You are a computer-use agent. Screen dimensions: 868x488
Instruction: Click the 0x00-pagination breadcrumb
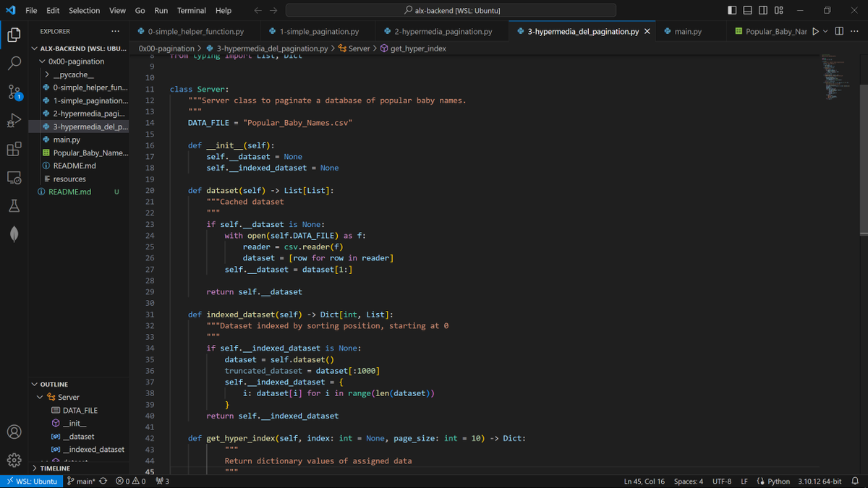tap(166, 48)
